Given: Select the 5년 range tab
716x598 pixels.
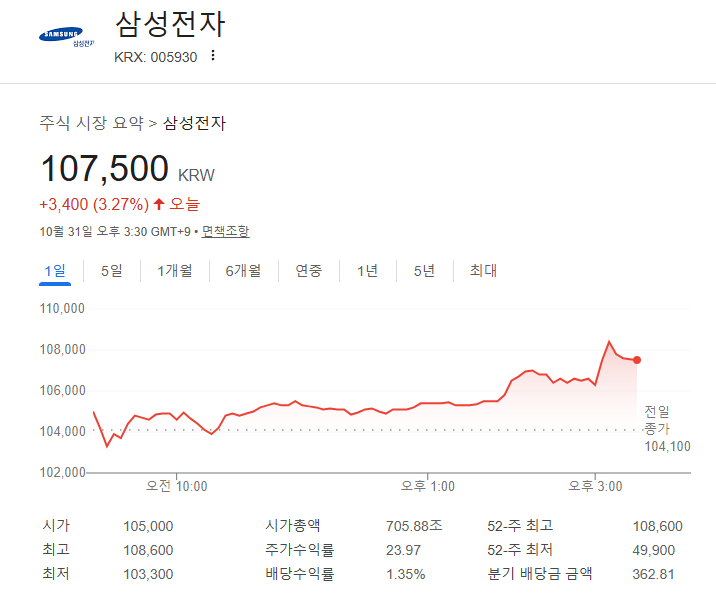Looking at the screenshot, I should tap(424, 271).
